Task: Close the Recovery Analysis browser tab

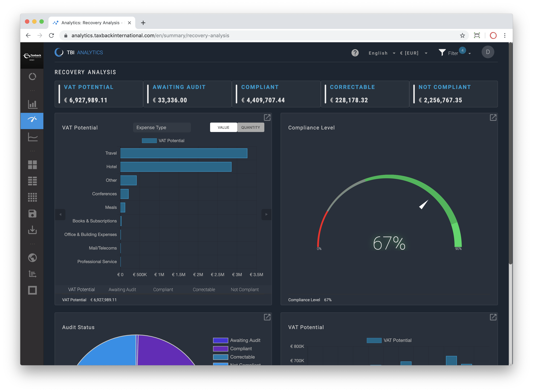Action: coord(129,23)
